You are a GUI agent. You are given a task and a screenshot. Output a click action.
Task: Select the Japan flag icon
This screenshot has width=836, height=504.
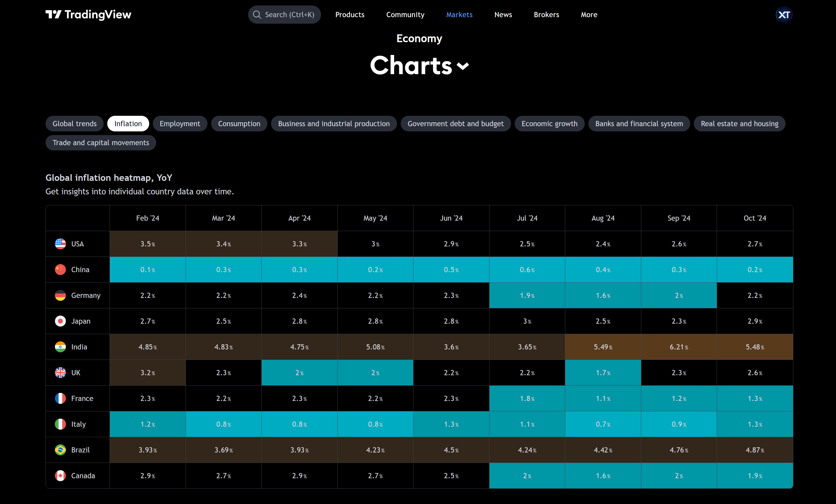(x=60, y=321)
